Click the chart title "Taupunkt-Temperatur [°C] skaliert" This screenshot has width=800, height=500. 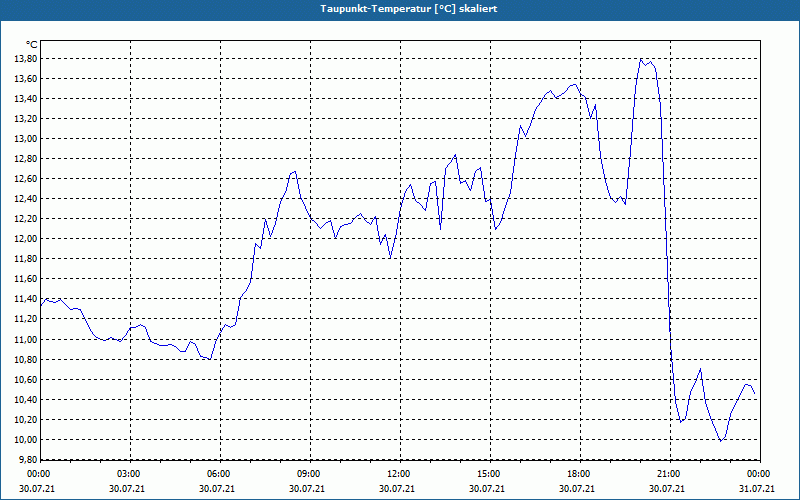pyautogui.click(x=409, y=9)
